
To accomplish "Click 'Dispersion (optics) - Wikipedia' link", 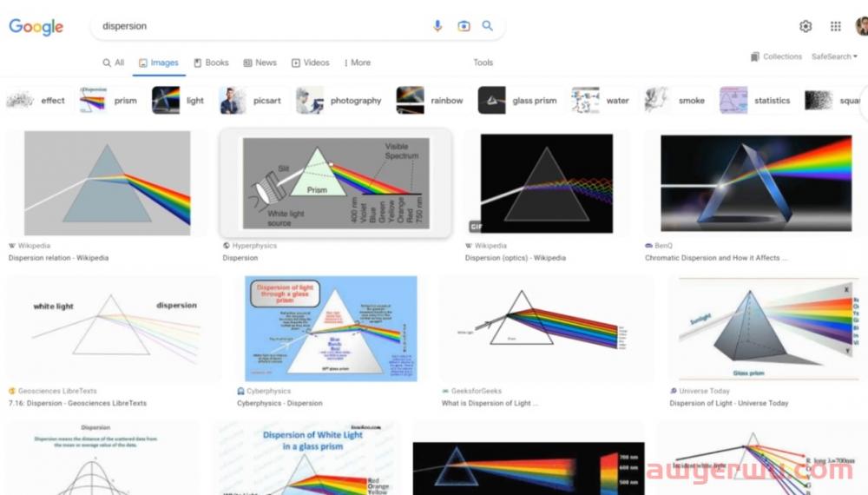I will 516,258.
